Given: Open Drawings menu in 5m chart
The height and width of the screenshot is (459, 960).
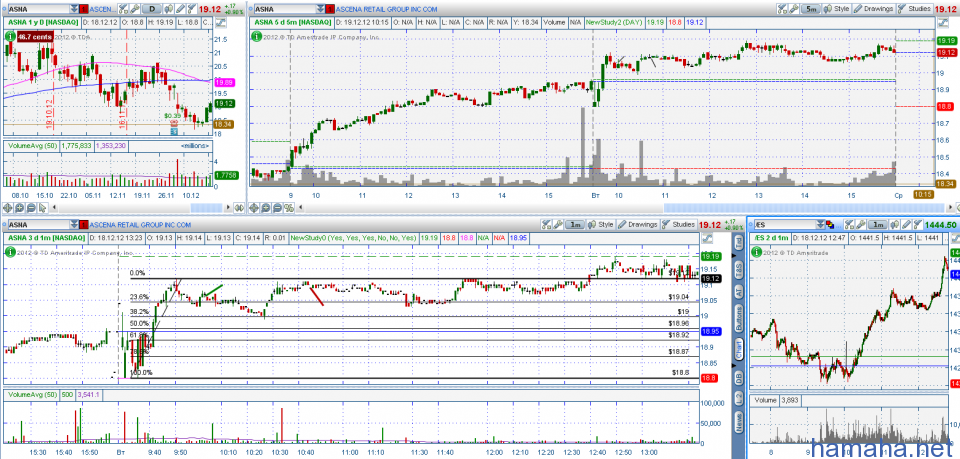Looking at the screenshot, I should click(874, 9).
